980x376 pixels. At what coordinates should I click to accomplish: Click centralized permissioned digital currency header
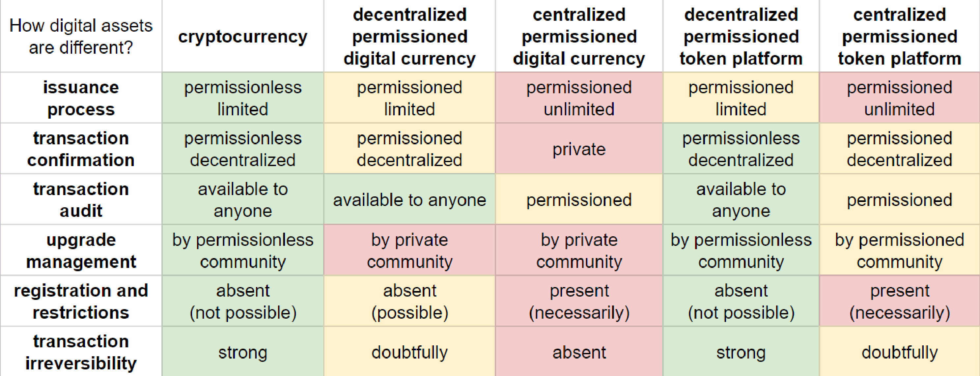pos(579,36)
